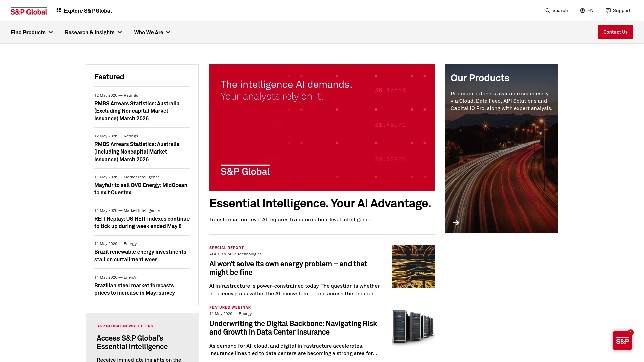Image resolution: width=644 pixels, height=362 pixels.
Task: Click the Support chat icon
Action: click(x=608, y=11)
